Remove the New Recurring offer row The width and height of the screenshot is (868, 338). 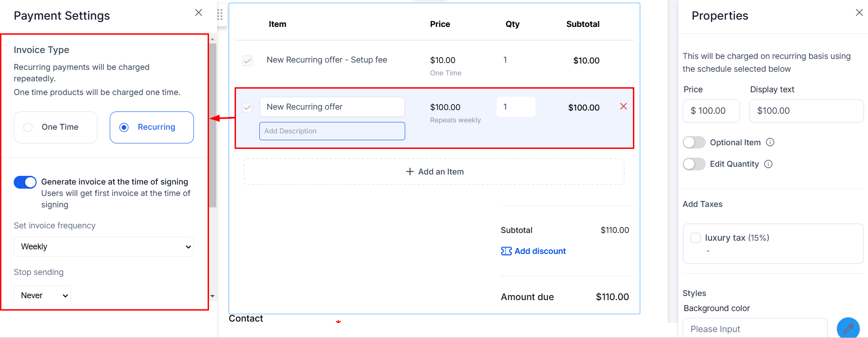(623, 106)
